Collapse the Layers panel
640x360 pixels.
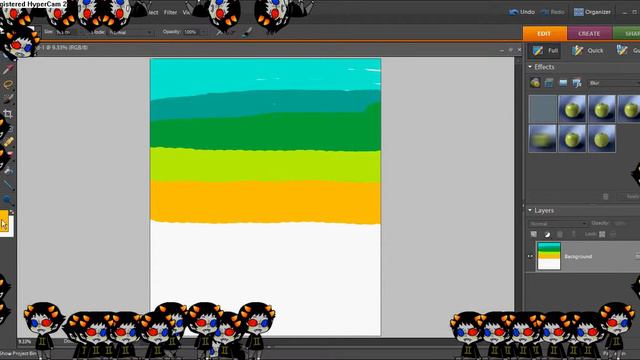pyautogui.click(x=530, y=210)
